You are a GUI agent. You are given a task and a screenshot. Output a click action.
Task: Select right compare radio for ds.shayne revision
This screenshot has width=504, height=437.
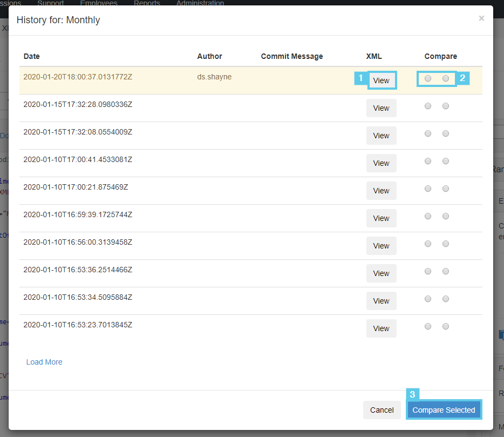coord(446,78)
